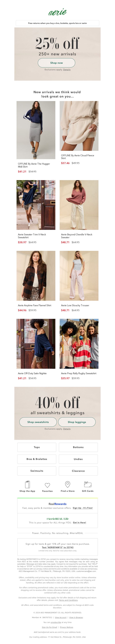View the Prep Rally Rugby Sweatshirt photo
The image size is (115, 644).
coord(79,344)
